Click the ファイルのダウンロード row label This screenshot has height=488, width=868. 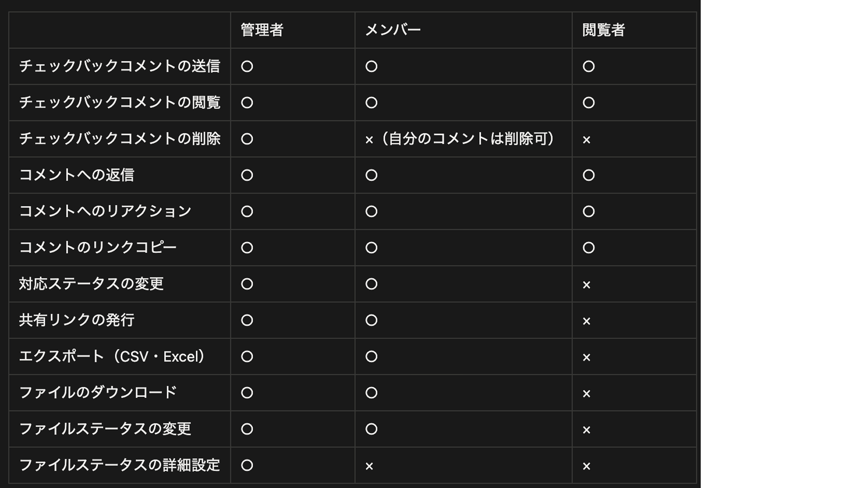98,393
